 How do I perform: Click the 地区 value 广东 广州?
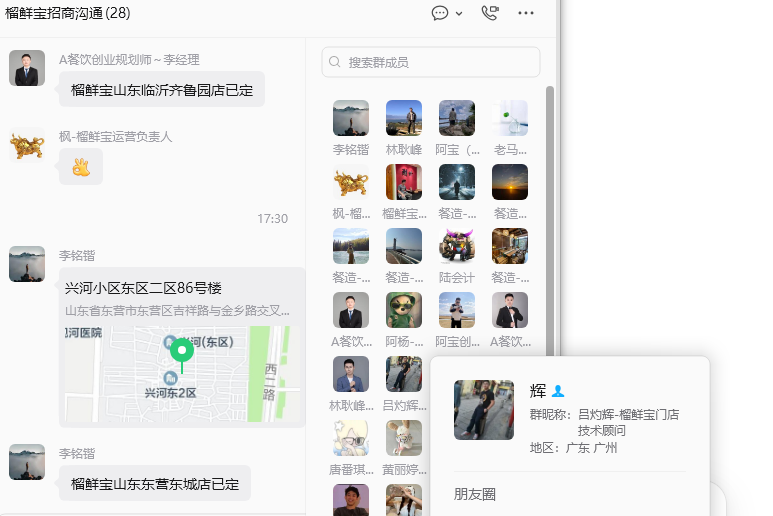coord(591,448)
